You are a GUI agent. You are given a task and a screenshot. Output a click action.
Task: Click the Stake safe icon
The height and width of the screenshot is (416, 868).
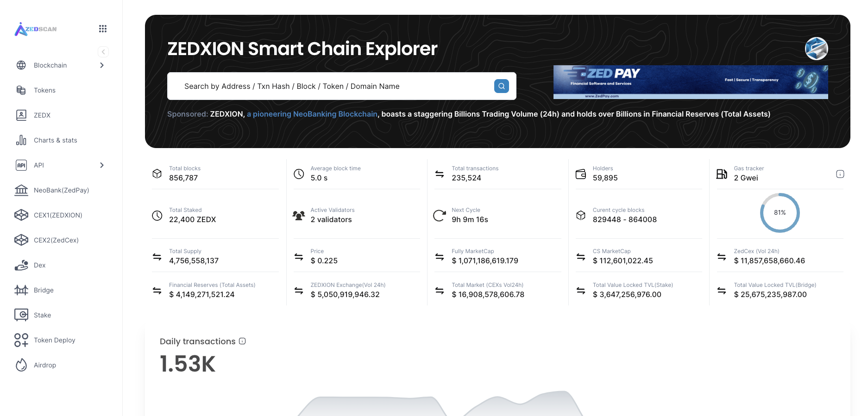click(21, 315)
